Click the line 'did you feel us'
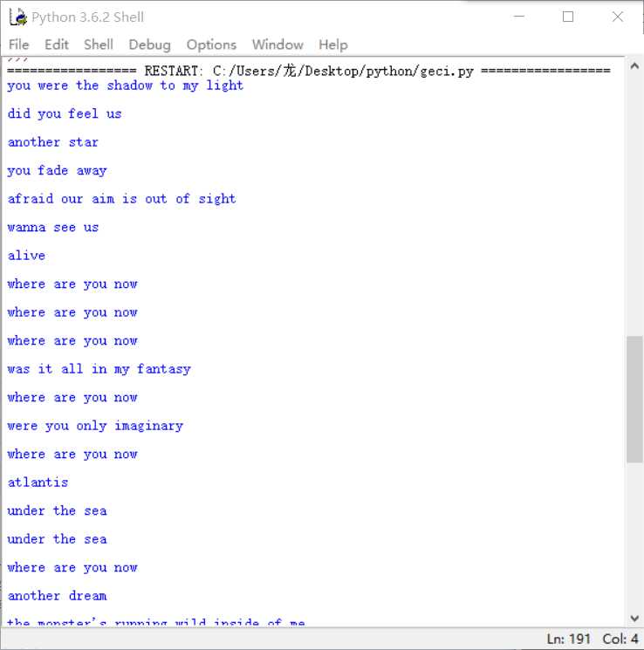 point(65,113)
